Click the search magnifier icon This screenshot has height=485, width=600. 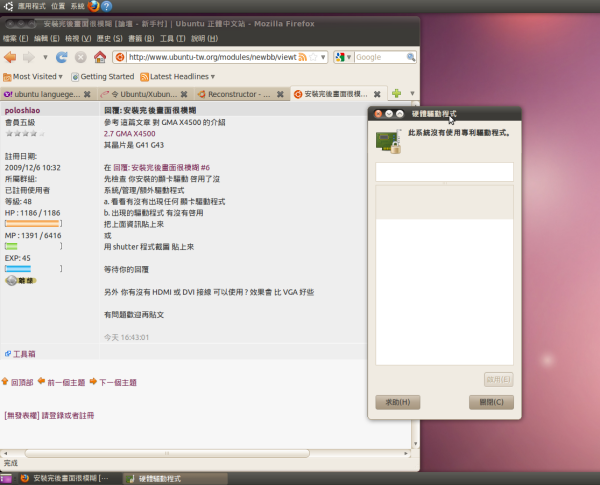click(x=411, y=57)
